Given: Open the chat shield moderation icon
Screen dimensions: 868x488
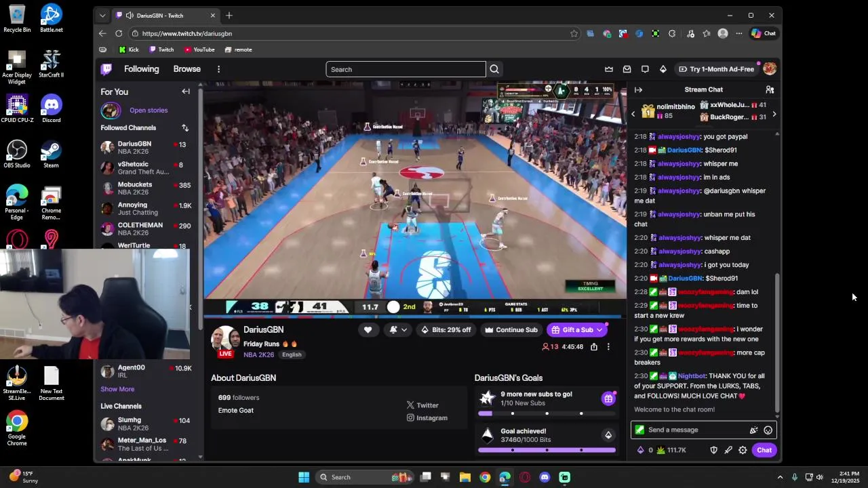Looking at the screenshot, I should (713, 450).
